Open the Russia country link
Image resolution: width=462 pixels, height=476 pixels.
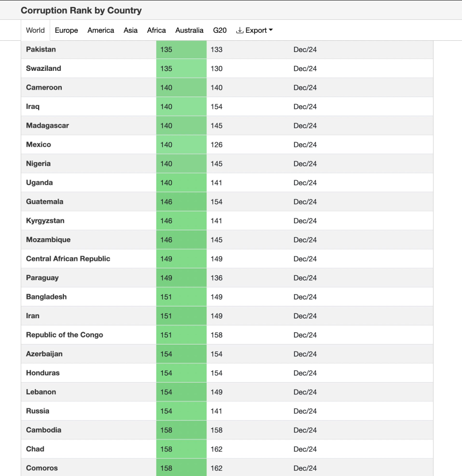[x=38, y=411]
